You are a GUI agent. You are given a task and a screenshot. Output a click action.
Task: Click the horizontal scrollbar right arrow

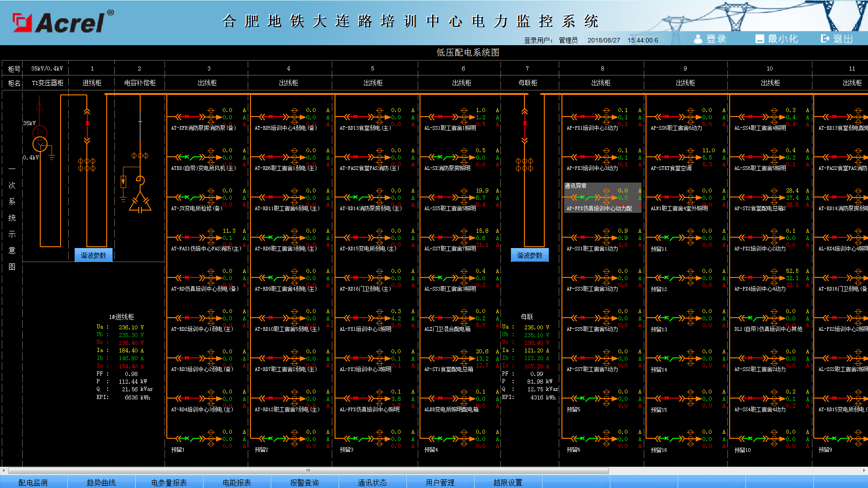tap(865, 470)
